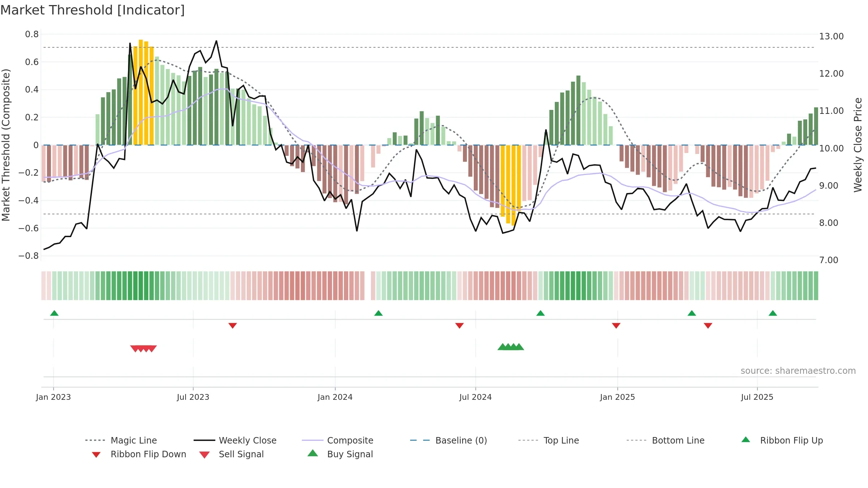Toggle the Ribbon Flip Up legend entry
This screenshot has width=868, height=488.
tap(782, 440)
